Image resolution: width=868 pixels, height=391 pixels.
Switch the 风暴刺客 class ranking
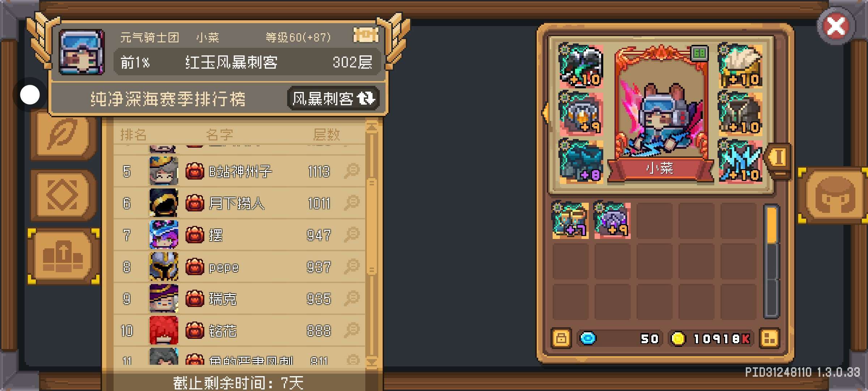333,98
